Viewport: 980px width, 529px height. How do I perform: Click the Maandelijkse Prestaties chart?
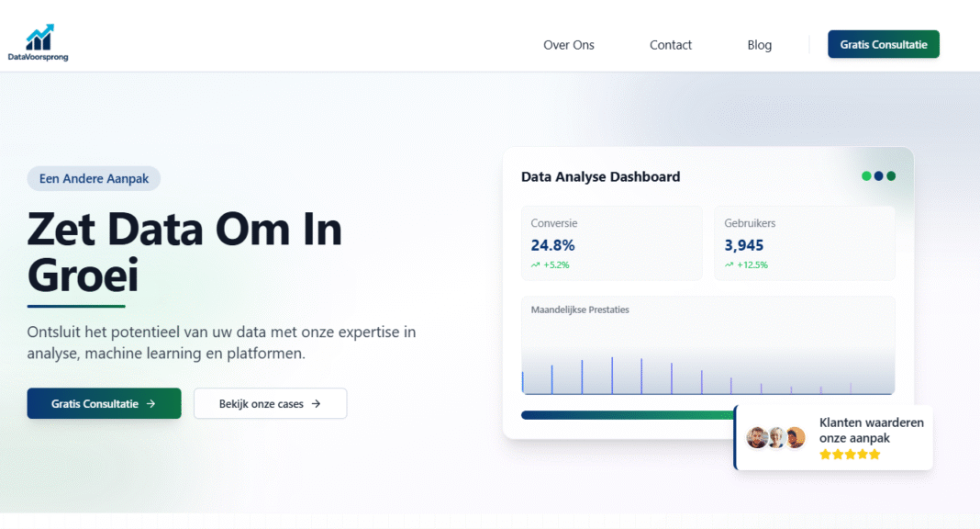coord(708,346)
